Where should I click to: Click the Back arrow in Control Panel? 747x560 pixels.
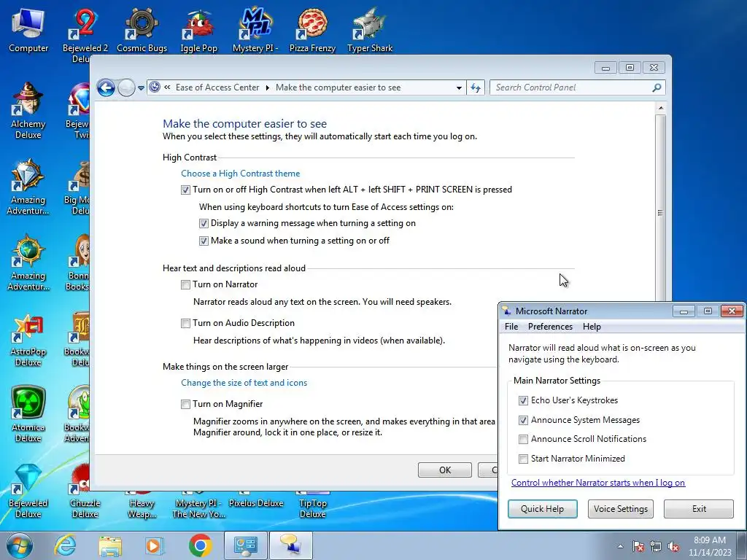106,87
